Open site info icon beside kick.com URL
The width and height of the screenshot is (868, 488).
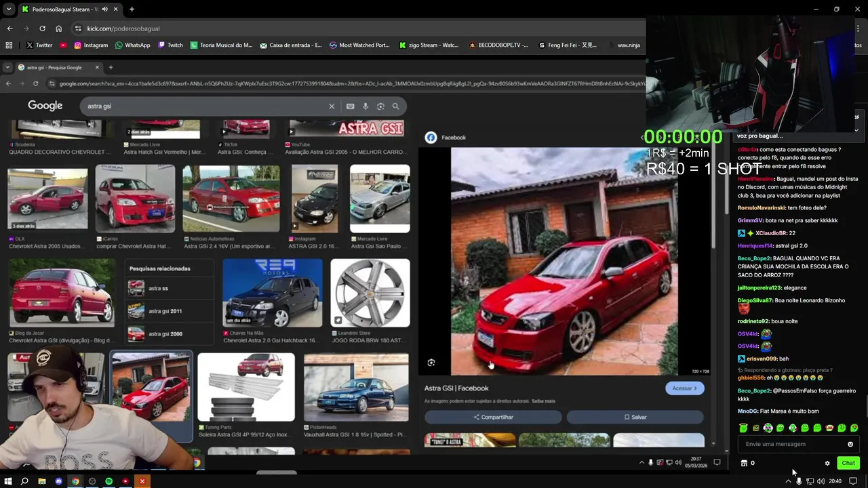[x=78, y=28]
